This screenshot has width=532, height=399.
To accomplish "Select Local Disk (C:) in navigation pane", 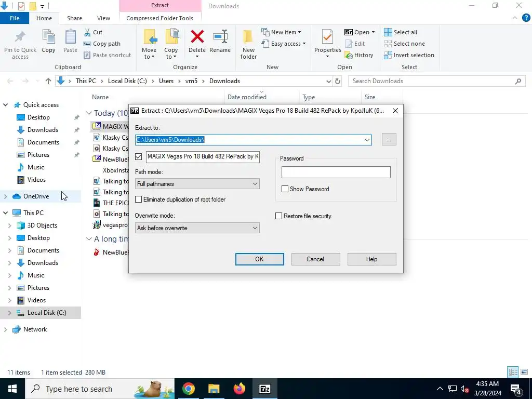I will [x=47, y=313].
